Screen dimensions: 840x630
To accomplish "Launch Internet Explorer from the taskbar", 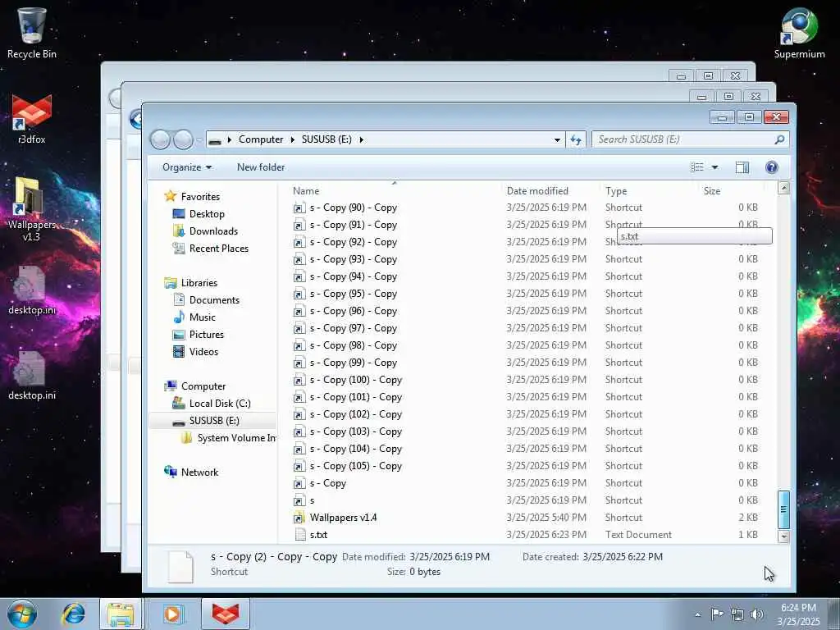I will (x=73, y=614).
